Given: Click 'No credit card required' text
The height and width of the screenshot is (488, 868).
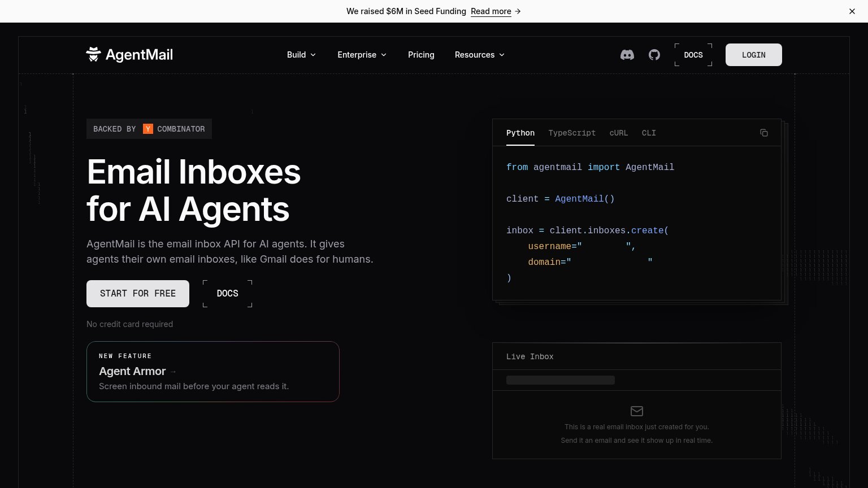Looking at the screenshot, I should (130, 324).
